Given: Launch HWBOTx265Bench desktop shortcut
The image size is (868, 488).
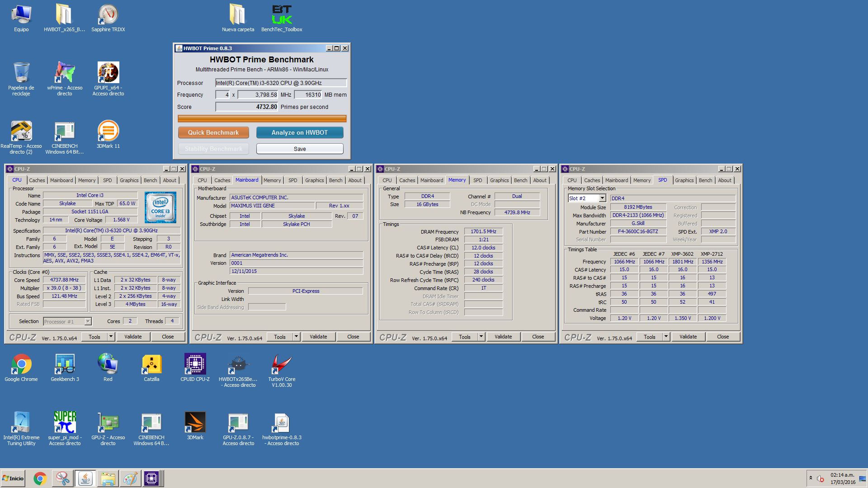Looking at the screenshot, I should tap(238, 370).
